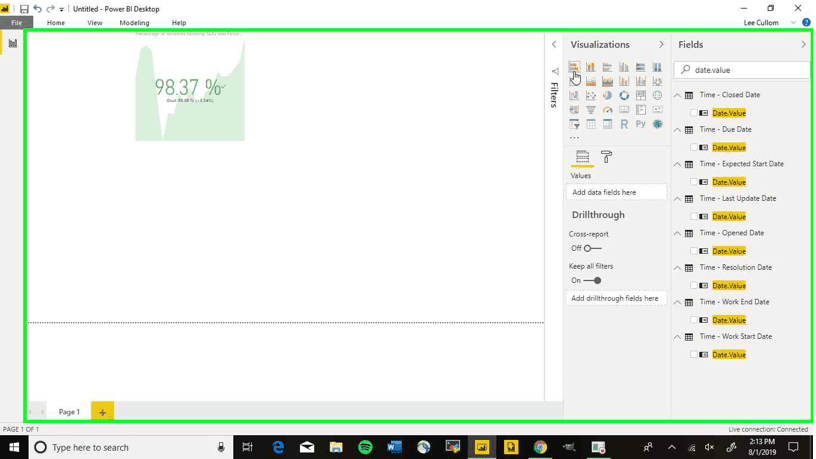Switch to the Format paint roller tab
This screenshot has height=459, width=816.
click(606, 157)
